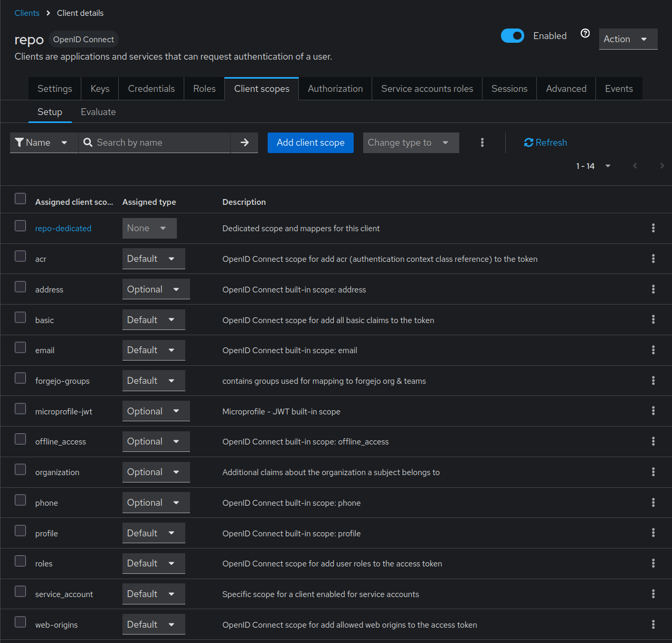Expand the assigned type dropdown for address
Image resolution: width=672 pixels, height=643 pixels.
click(156, 289)
